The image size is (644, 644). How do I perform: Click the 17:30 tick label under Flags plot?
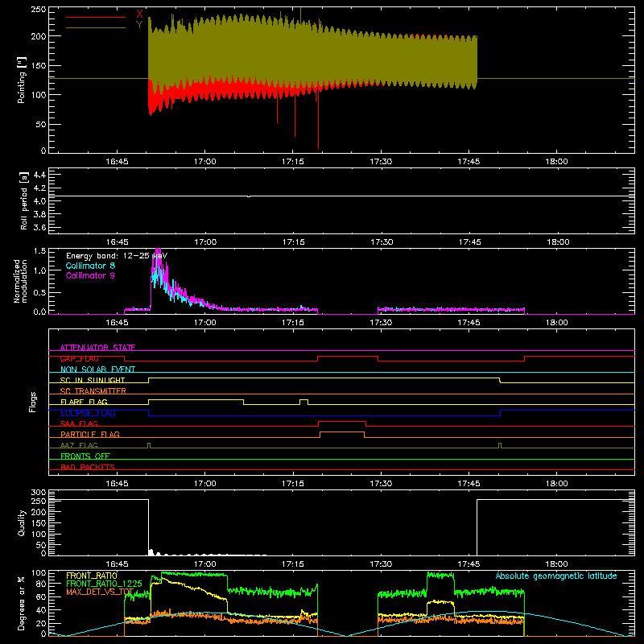(381, 484)
